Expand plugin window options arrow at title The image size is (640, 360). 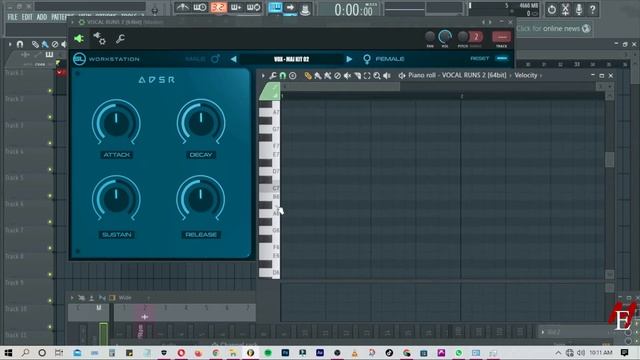click(x=73, y=22)
